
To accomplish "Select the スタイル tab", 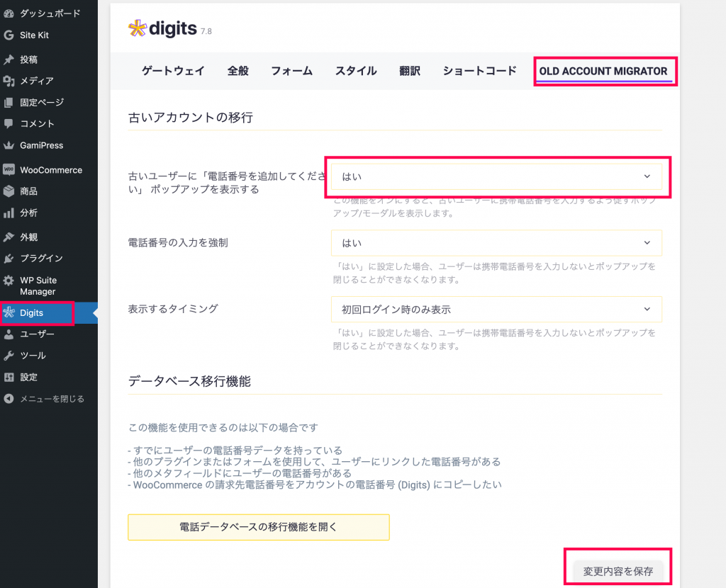I will coord(356,71).
